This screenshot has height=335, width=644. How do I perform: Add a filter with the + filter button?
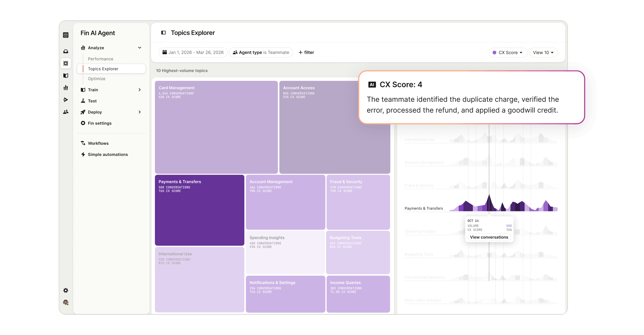(x=306, y=52)
